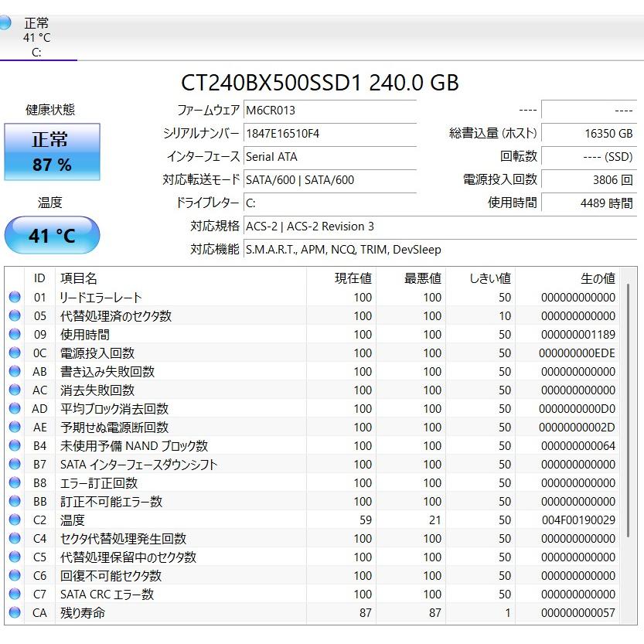Select the 電源投入回数 attribute name in the table

(x=97, y=353)
